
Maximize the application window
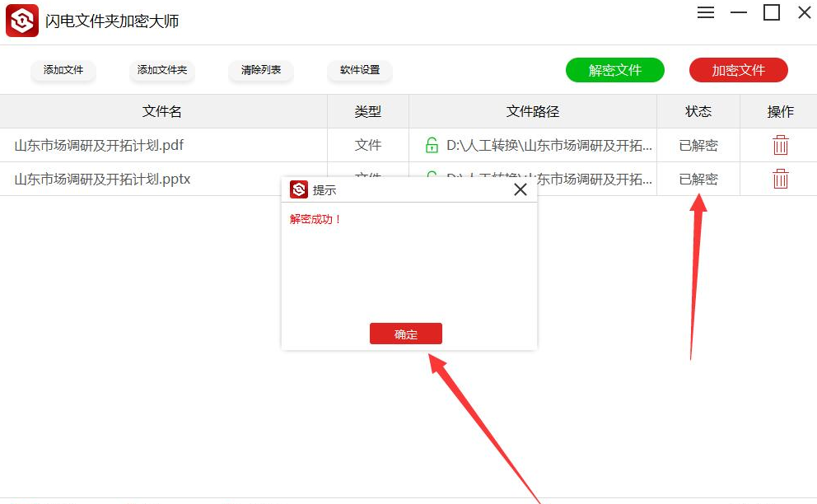771,12
